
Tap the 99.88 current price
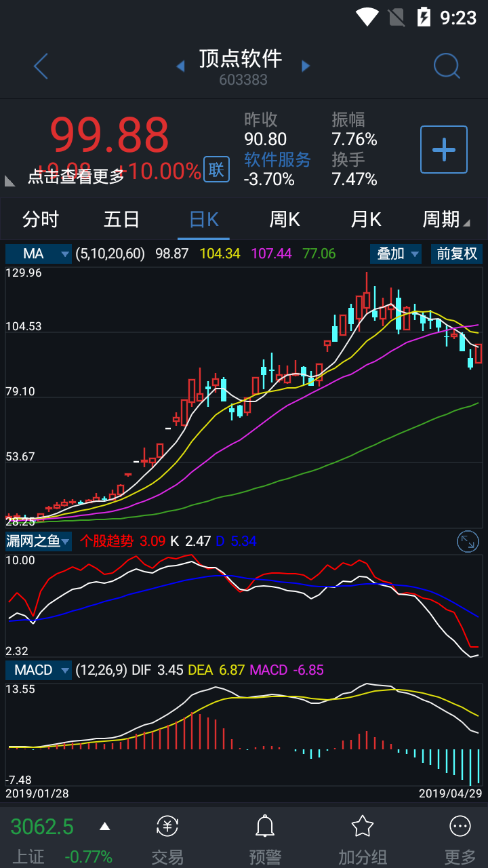tap(109, 134)
